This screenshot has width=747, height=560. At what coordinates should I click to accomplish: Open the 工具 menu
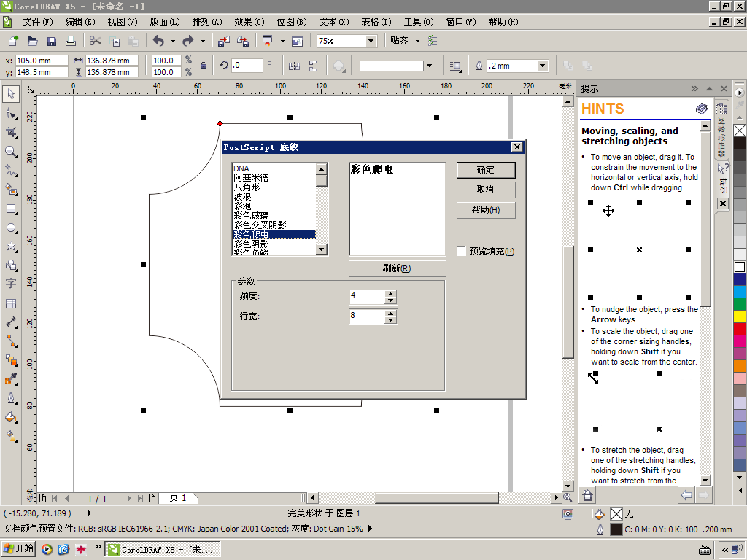(419, 21)
